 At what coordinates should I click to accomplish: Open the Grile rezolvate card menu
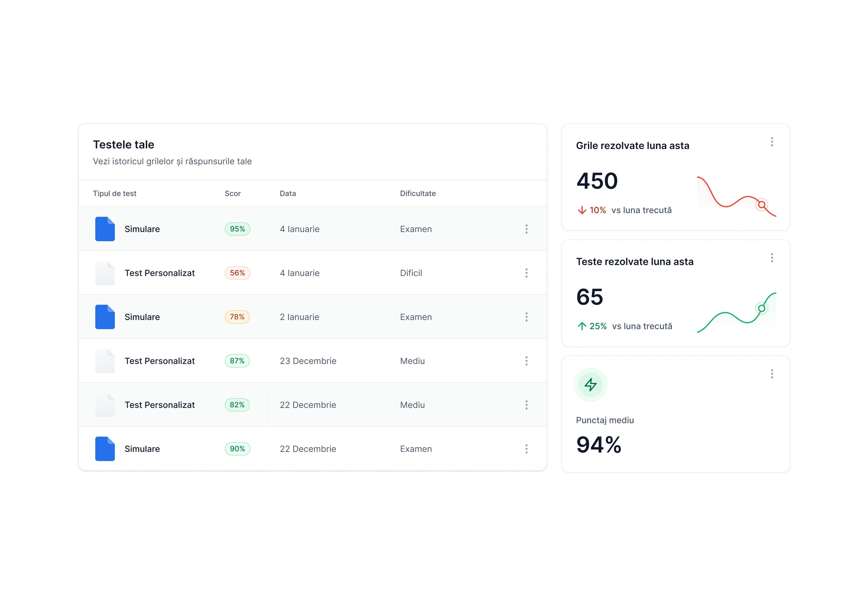pos(771,142)
